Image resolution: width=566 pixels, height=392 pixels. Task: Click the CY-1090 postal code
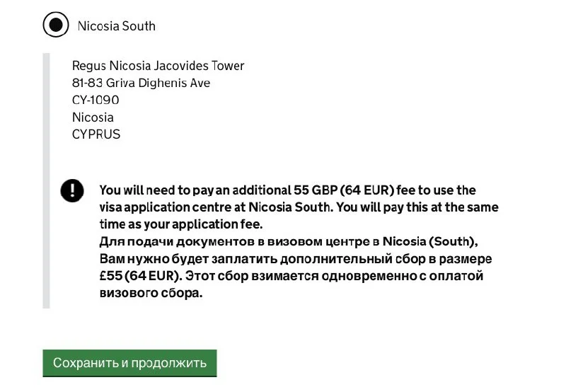point(96,100)
